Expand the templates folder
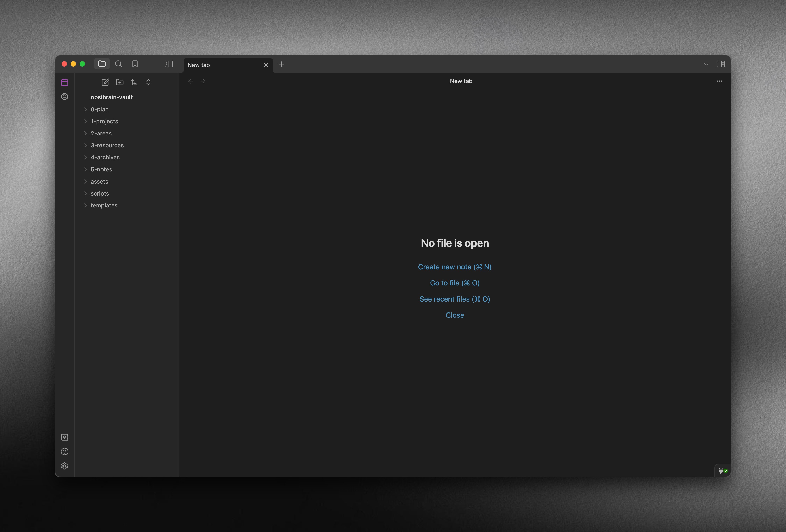This screenshot has height=532, width=786. pos(104,205)
